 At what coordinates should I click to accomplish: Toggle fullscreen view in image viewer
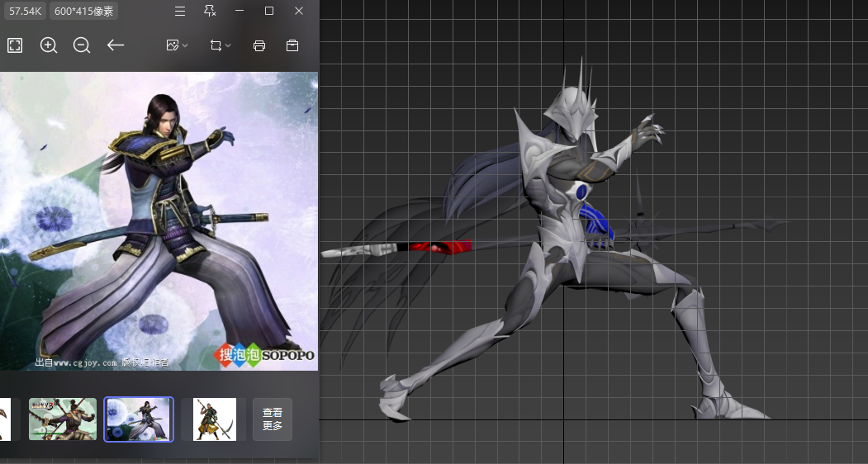[15, 45]
